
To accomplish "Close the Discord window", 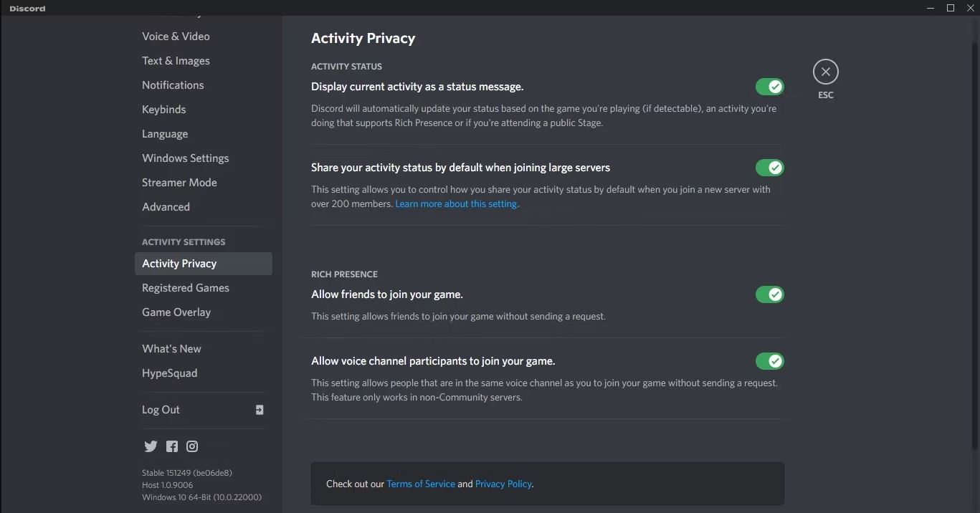I will tap(970, 8).
